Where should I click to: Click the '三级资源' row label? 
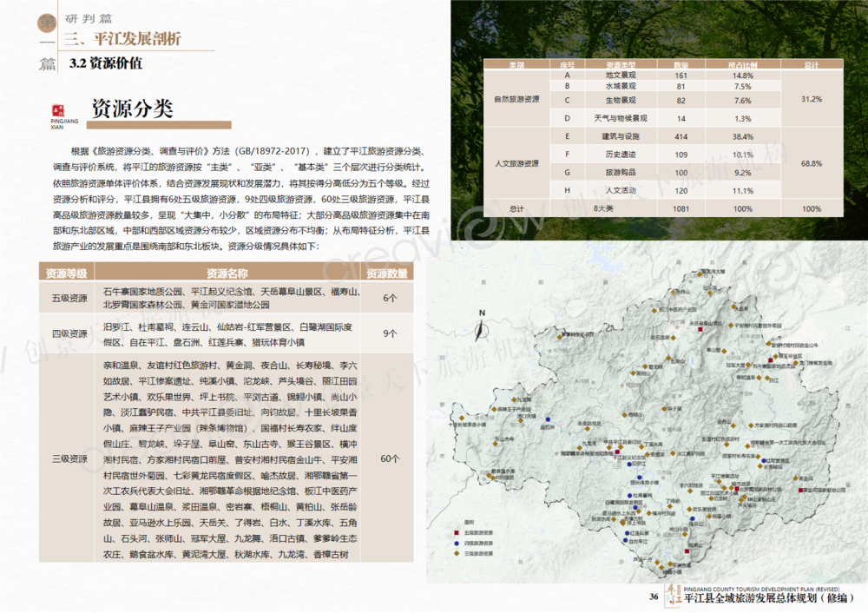pos(68,458)
